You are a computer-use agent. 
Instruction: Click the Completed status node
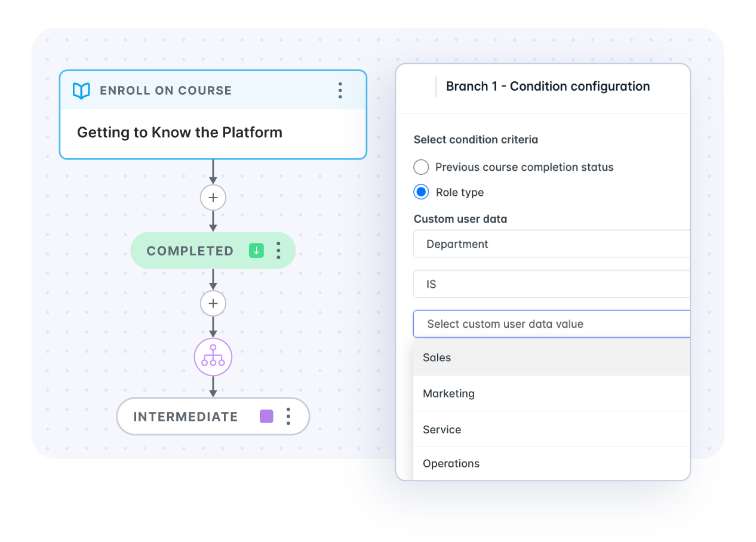(x=213, y=251)
